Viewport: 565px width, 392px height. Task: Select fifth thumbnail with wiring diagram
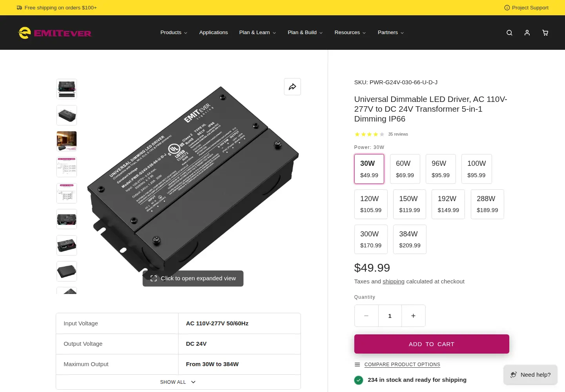pyautogui.click(x=67, y=193)
